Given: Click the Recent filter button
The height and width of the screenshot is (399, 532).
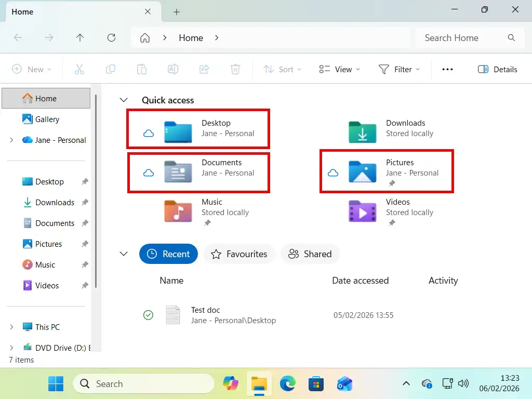Looking at the screenshot, I should coord(168,254).
